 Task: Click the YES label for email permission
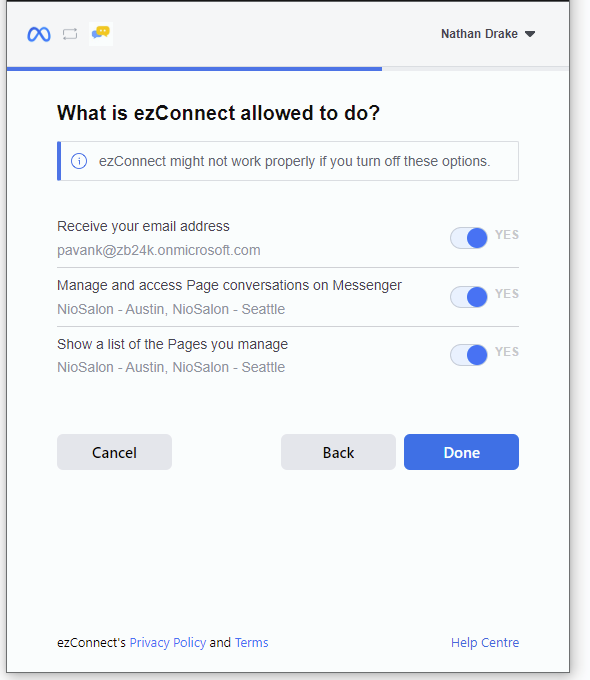[x=507, y=235]
